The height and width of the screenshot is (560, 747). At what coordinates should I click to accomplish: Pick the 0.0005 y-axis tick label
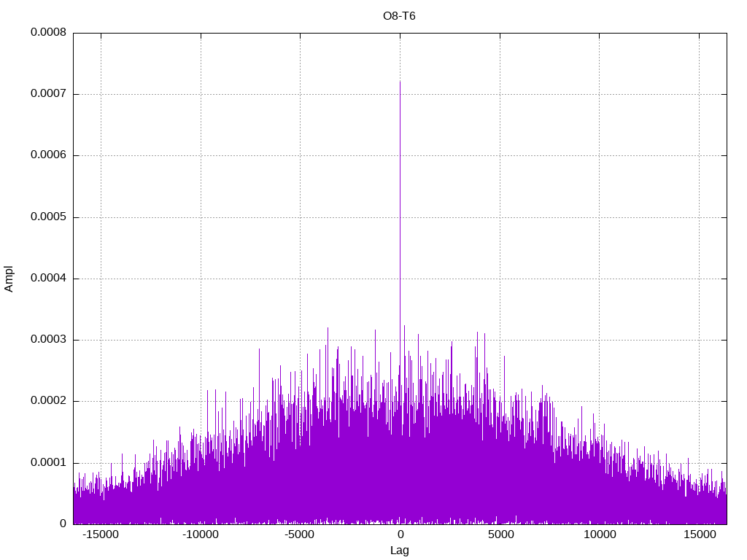pos(48,217)
